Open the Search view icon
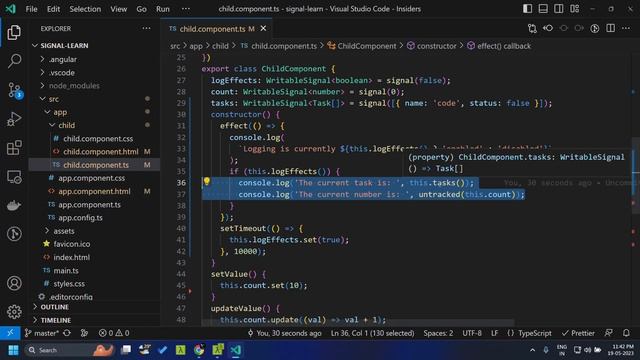This screenshot has width=640, height=360. click(x=14, y=61)
